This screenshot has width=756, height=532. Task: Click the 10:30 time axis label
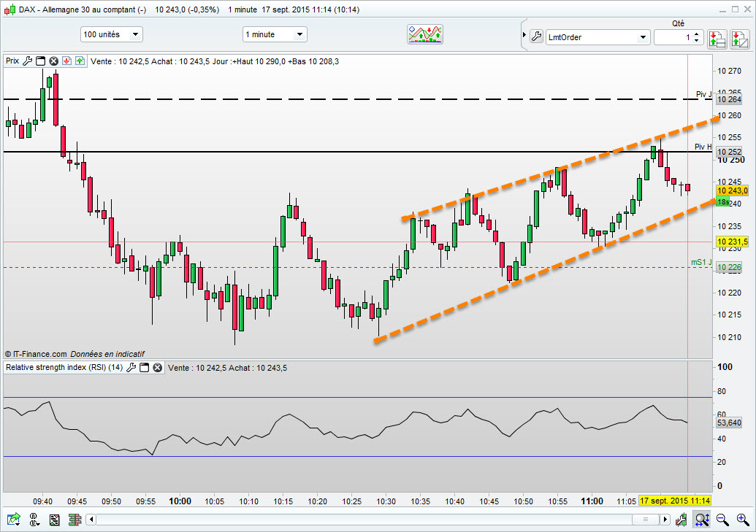pos(386,501)
